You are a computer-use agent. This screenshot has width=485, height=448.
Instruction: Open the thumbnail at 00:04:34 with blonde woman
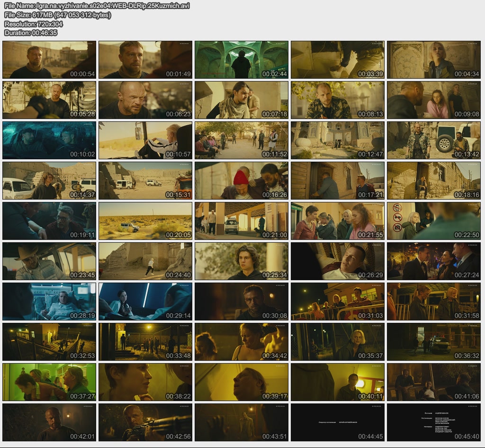(434, 60)
